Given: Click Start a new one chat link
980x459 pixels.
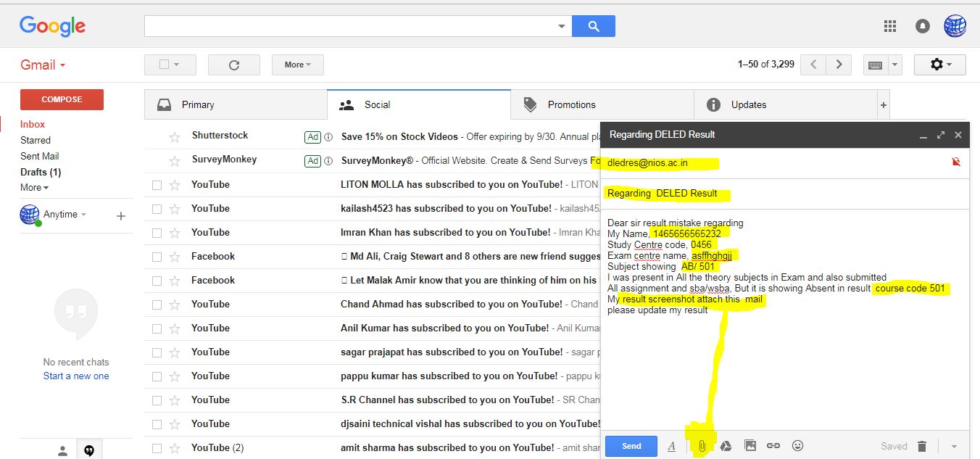Looking at the screenshot, I should coord(76,376).
